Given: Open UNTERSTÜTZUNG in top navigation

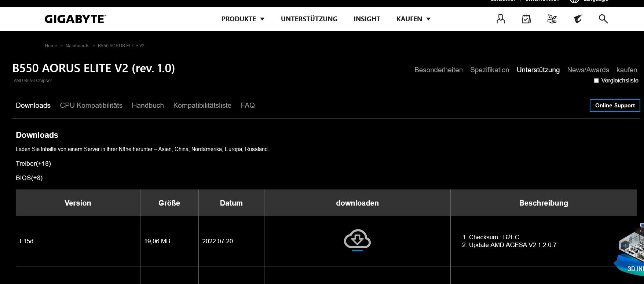Looking at the screenshot, I should (309, 19).
